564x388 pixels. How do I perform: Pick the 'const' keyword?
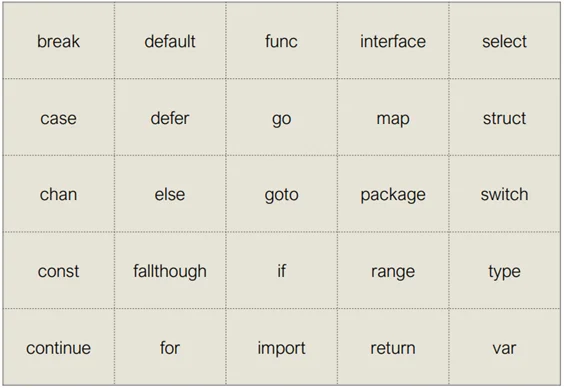(x=59, y=271)
